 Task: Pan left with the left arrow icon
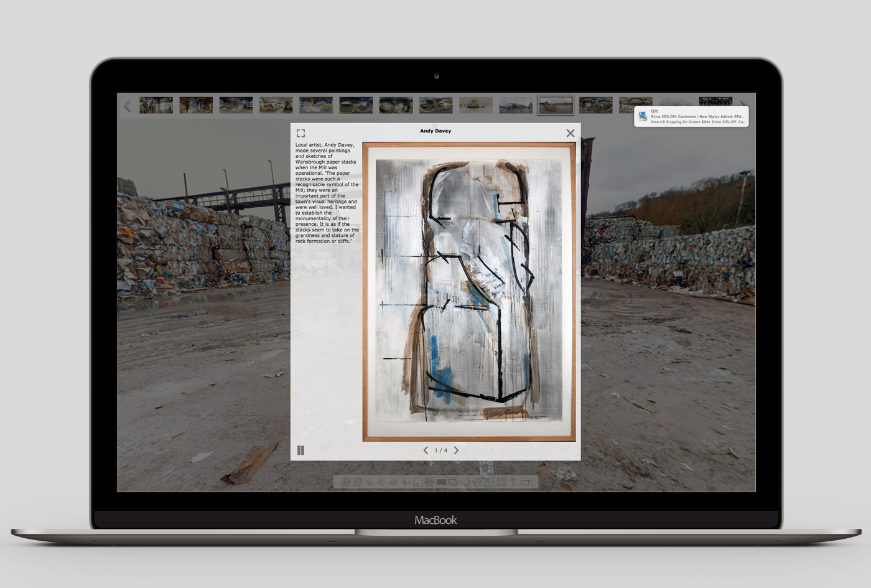393,482
